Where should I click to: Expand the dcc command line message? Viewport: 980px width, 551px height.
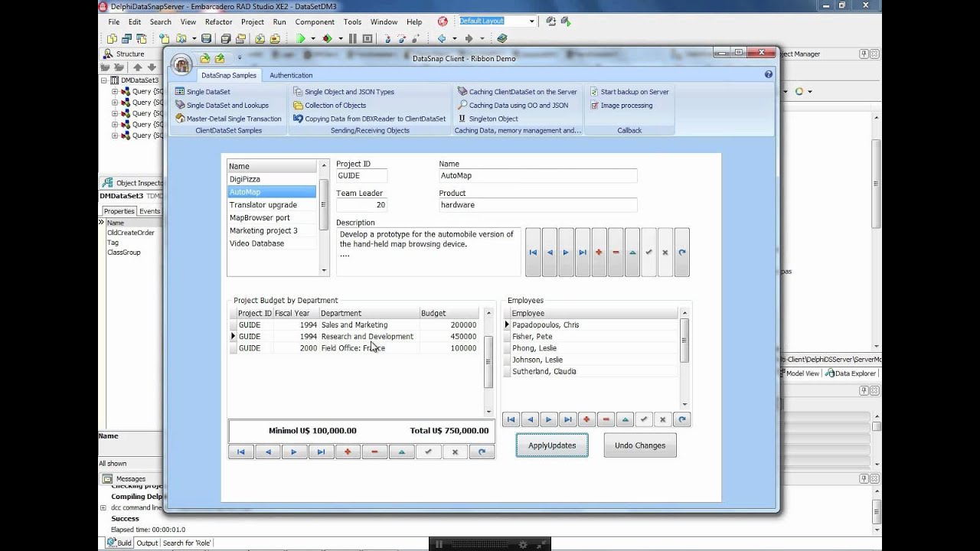tap(103, 507)
